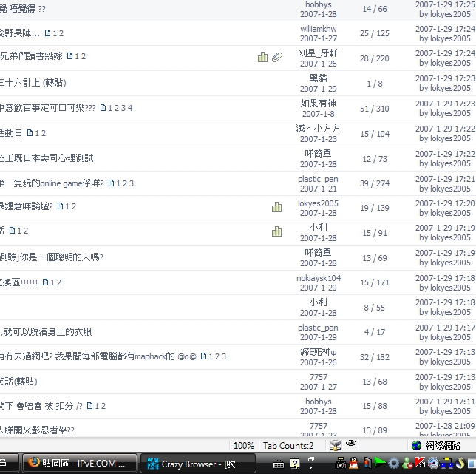The width and height of the screenshot is (476, 474).
Task: Open the 三十六計上 (轉貼) thread
Action: [34, 83]
